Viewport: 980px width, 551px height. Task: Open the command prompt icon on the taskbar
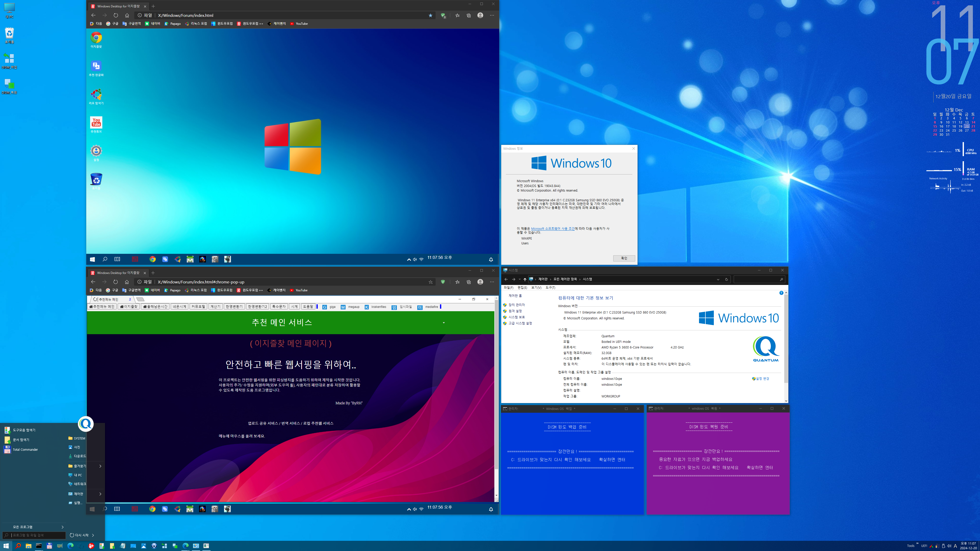coord(39,546)
